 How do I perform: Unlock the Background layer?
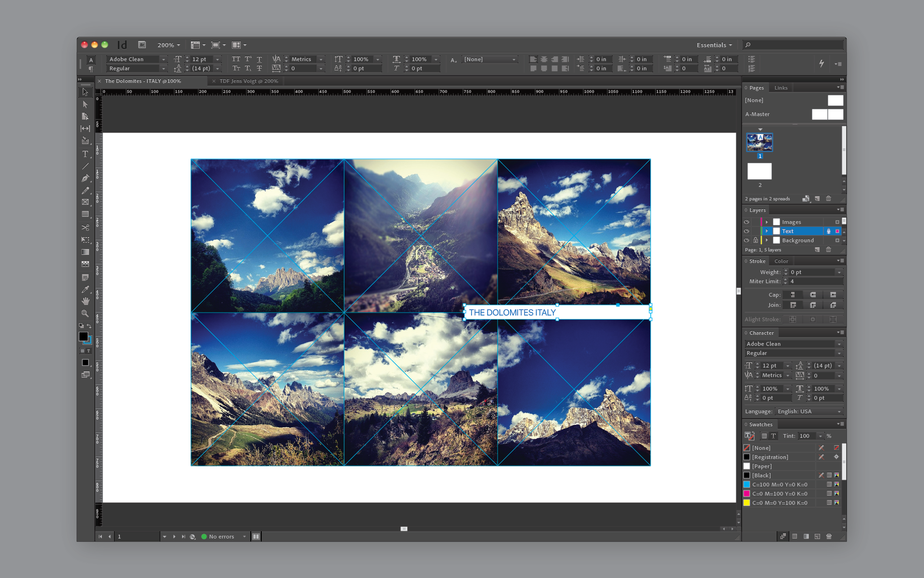click(756, 240)
